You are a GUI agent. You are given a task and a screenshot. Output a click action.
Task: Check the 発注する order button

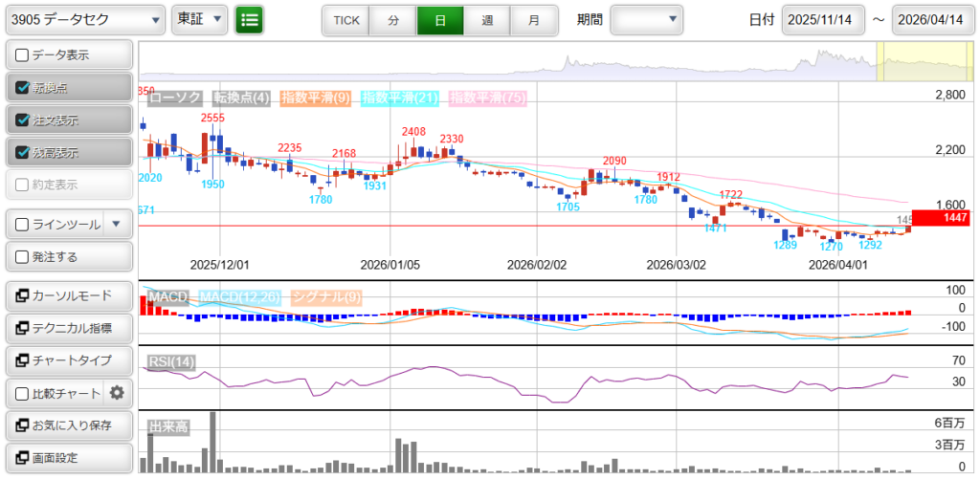tap(23, 257)
